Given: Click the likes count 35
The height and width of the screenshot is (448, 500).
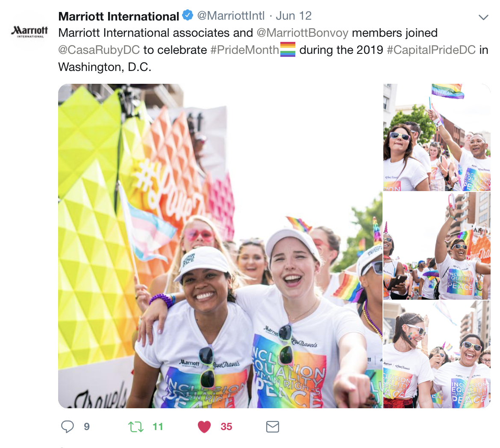Looking at the screenshot, I should pyautogui.click(x=226, y=427).
